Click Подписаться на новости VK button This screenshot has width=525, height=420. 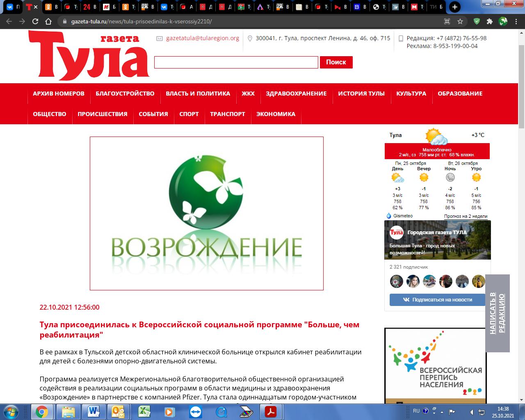pos(437,300)
